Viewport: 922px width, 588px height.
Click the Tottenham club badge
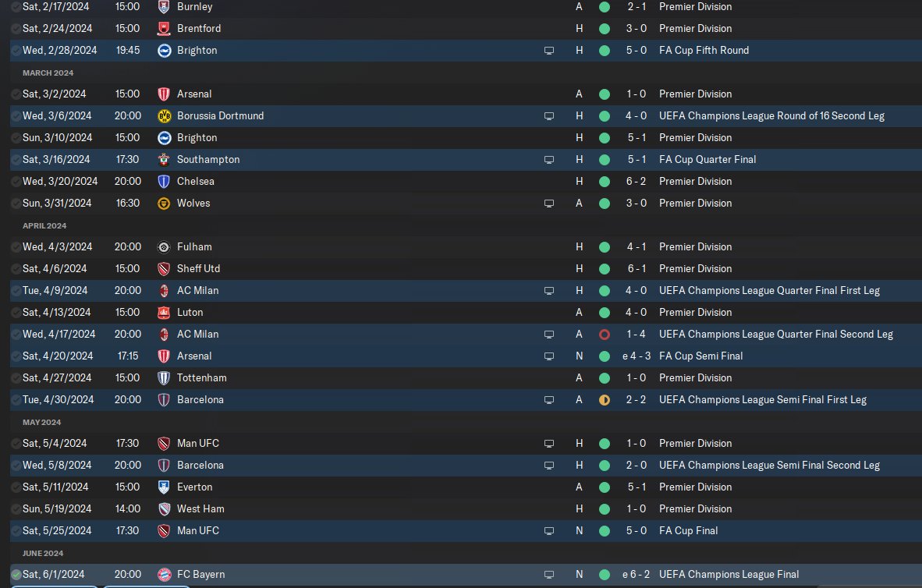click(x=164, y=378)
